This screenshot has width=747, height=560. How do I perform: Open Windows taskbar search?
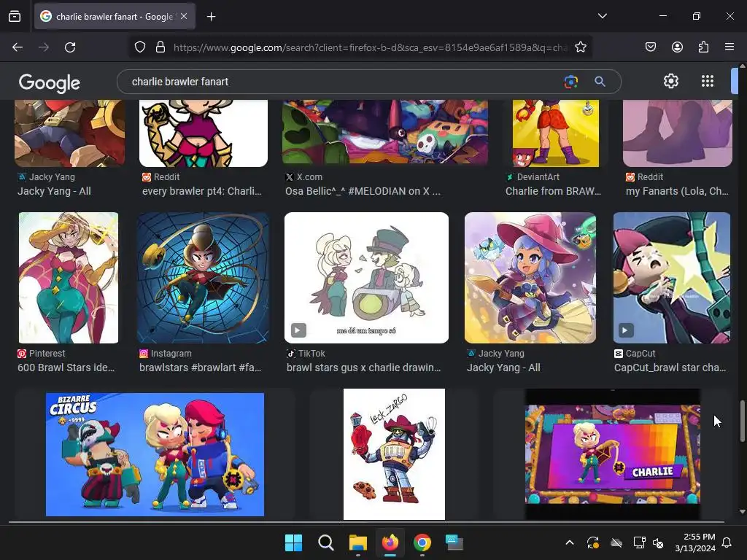point(326,542)
